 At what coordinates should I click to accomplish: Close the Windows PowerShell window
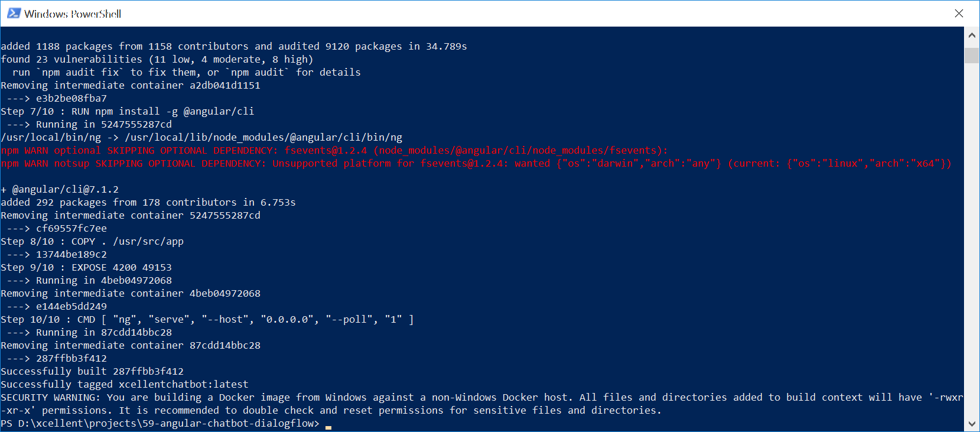click(x=959, y=13)
